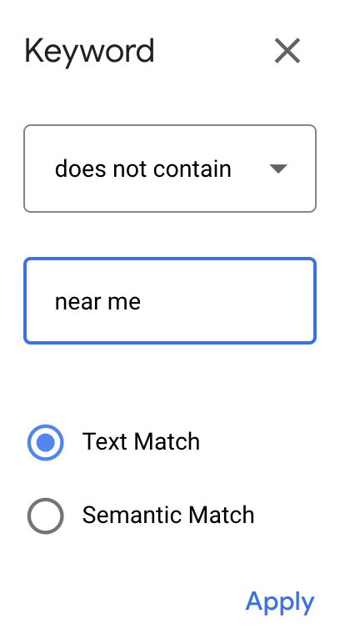Select the Semantic Match radio button
Screen dimensions: 340x644
coord(46,516)
